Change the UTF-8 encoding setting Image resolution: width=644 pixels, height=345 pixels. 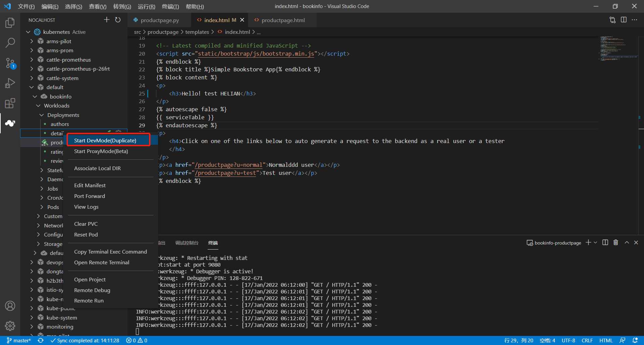pos(568,340)
